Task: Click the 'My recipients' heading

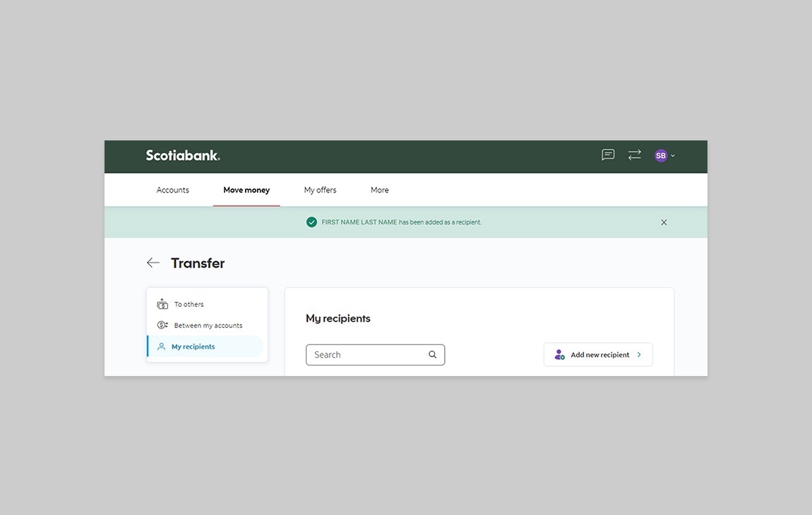Action: coord(338,318)
